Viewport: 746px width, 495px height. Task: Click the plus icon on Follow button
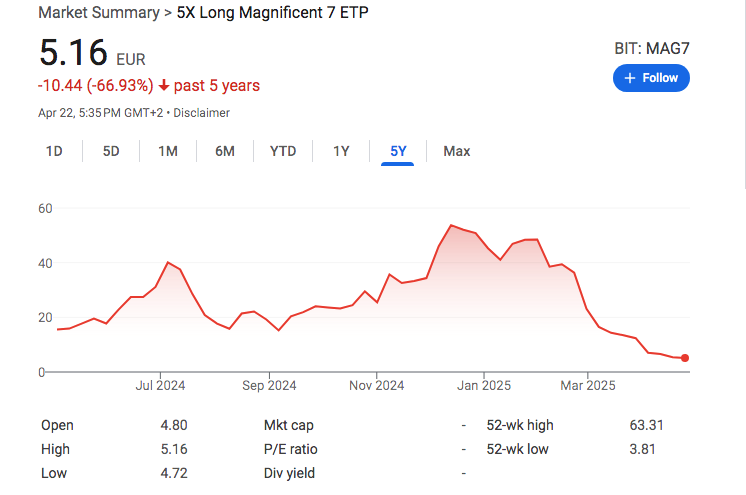pos(630,78)
